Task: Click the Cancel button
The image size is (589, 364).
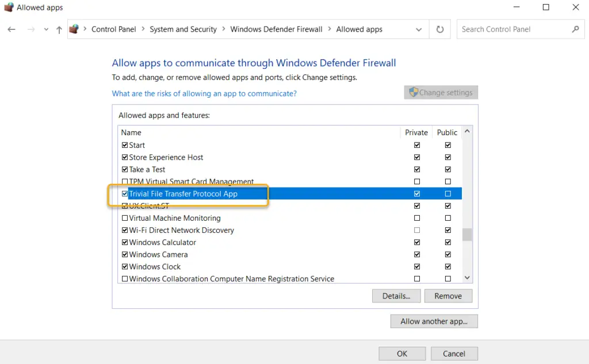Action: 454,354
